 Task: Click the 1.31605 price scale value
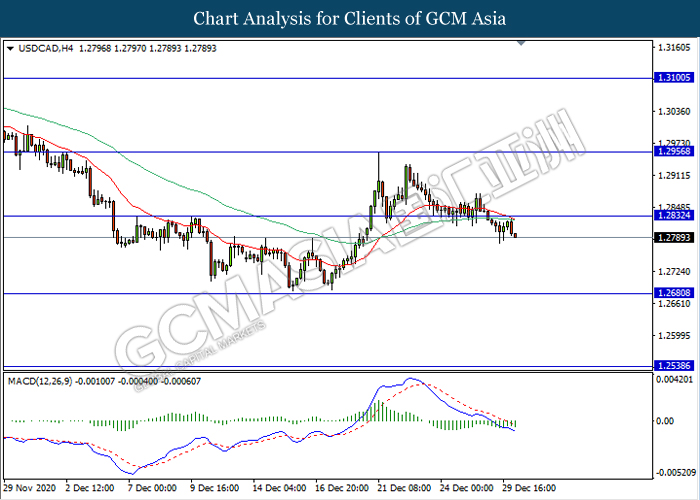pyautogui.click(x=674, y=47)
